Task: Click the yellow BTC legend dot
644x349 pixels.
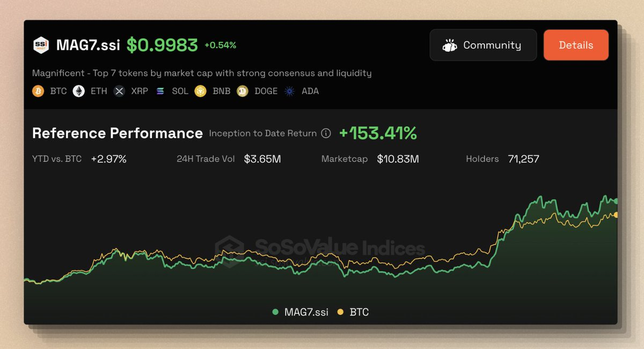Action: tap(340, 312)
